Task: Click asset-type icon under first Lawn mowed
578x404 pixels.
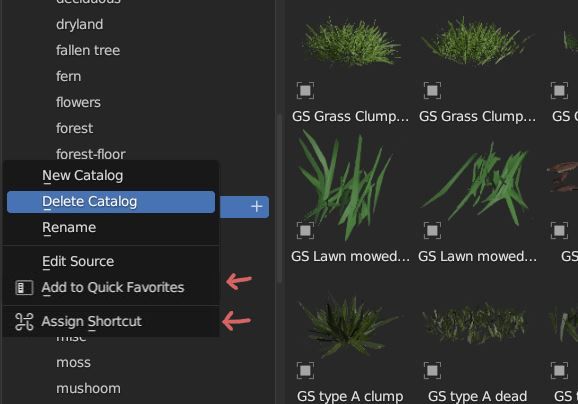Action: pos(306,230)
